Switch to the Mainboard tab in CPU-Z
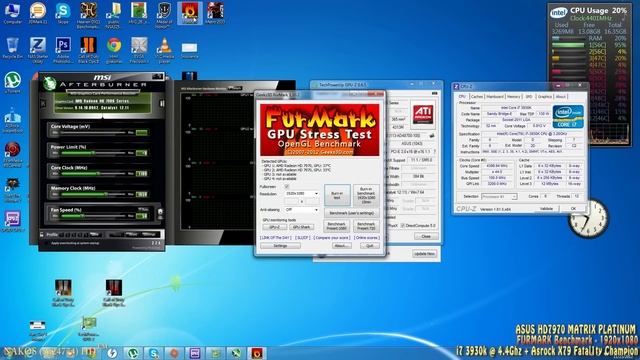Image resolution: width=640 pixels, height=360 pixels. tap(495, 97)
